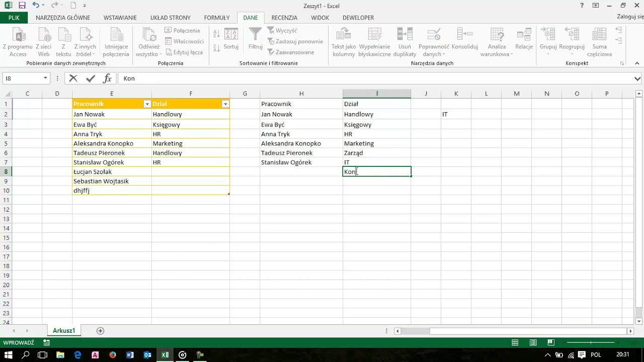Open Poprawność danych dropdown
Screen dimensions: 644x362
coord(434,42)
